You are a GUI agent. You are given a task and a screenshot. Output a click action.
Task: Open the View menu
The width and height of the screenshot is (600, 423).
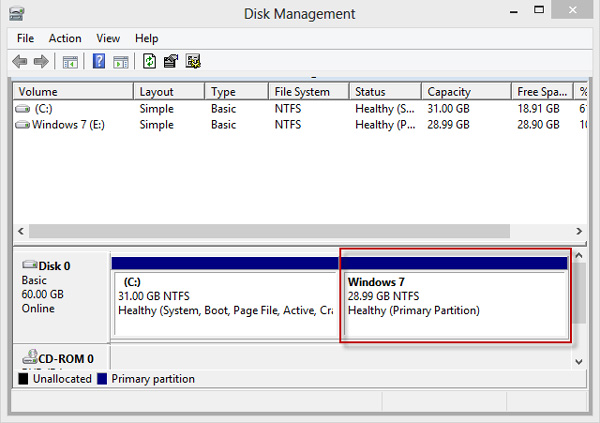[108, 38]
